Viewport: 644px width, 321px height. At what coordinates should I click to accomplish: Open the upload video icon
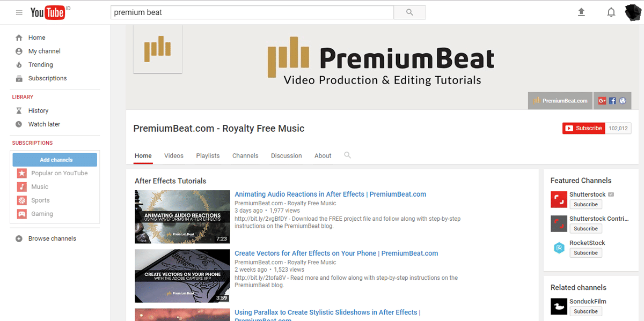point(581,12)
